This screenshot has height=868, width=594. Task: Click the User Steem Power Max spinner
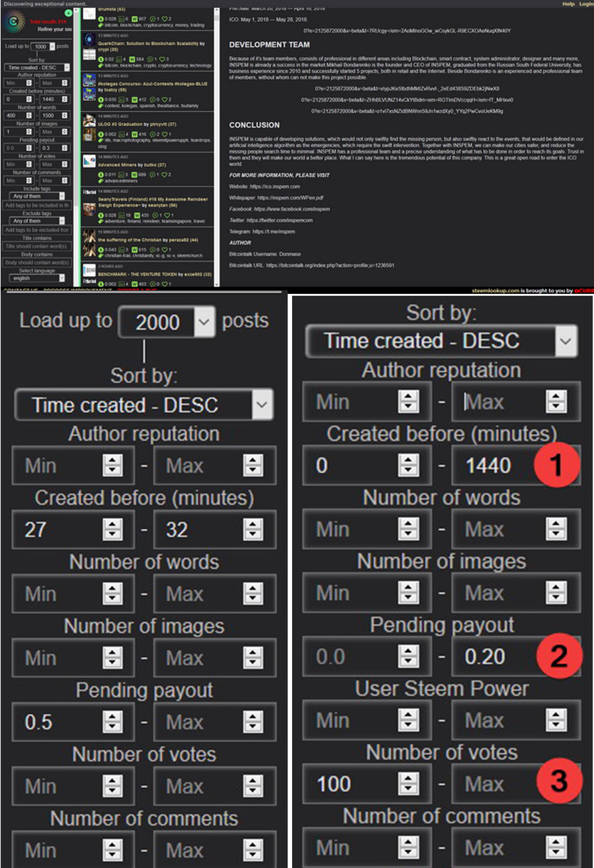click(556, 720)
